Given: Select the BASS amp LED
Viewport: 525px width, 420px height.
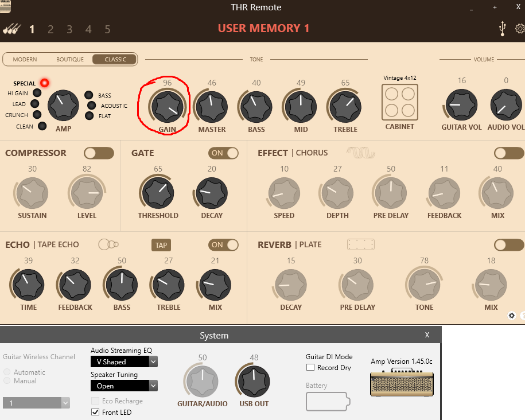Looking at the screenshot, I should click(89, 95).
